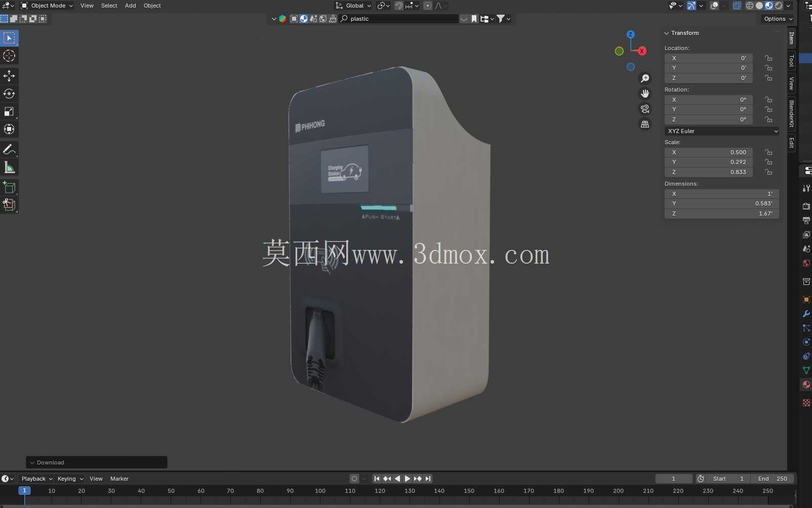Screen dimensions: 812x508
Task: Expand the Options dropdown
Action: (778, 19)
